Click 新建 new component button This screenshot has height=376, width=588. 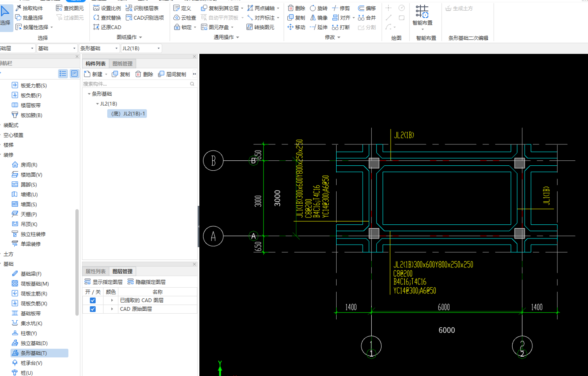[95, 74]
